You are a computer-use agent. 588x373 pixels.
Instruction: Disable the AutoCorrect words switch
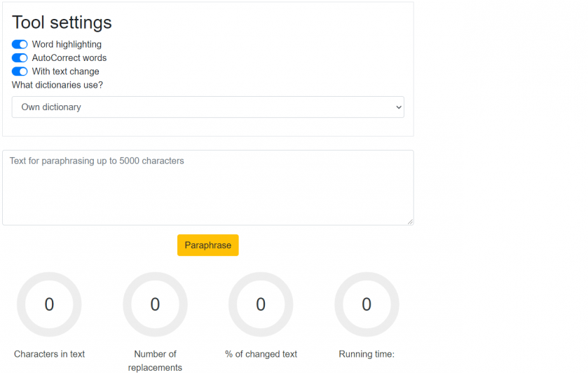click(x=20, y=57)
